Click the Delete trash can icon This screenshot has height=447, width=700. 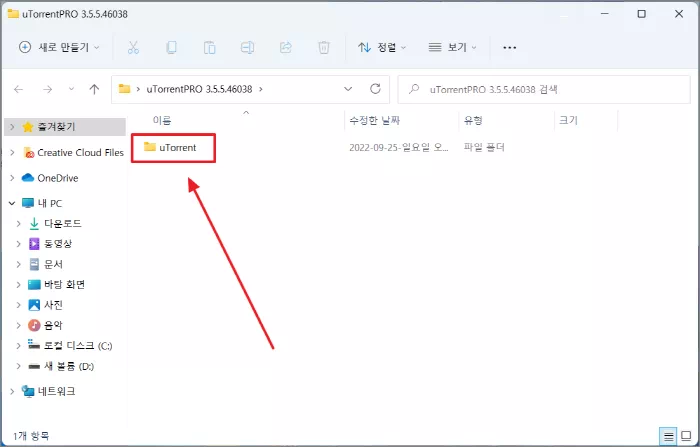pos(324,47)
